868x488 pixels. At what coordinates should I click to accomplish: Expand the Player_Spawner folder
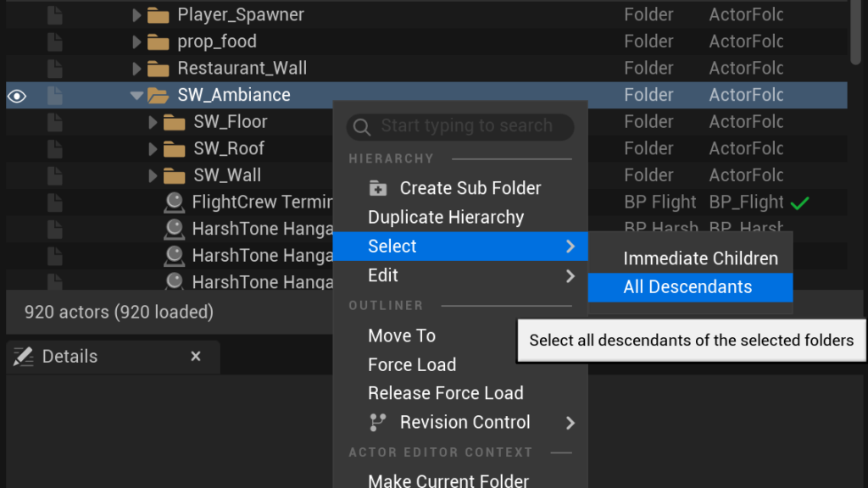tap(137, 15)
